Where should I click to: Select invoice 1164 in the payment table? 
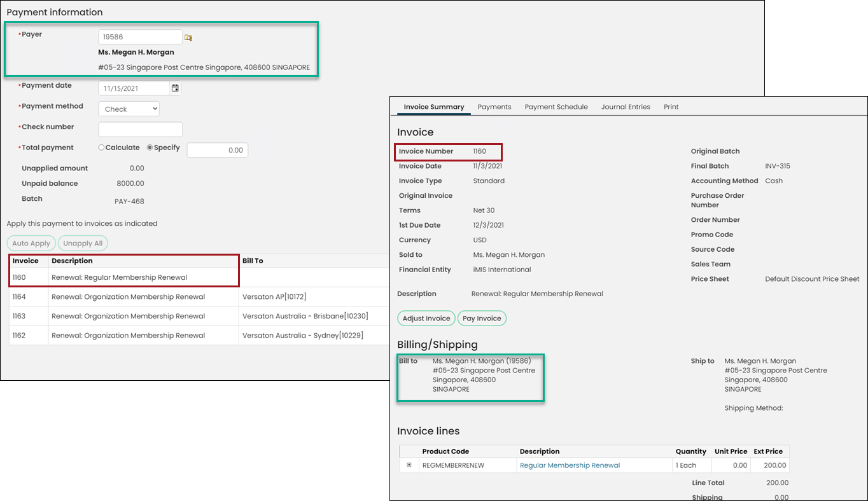click(x=19, y=297)
